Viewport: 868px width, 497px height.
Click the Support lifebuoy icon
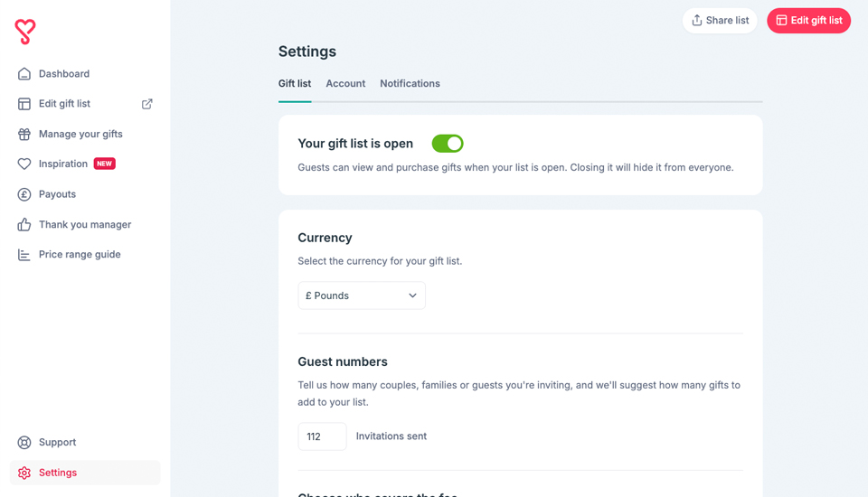24,443
